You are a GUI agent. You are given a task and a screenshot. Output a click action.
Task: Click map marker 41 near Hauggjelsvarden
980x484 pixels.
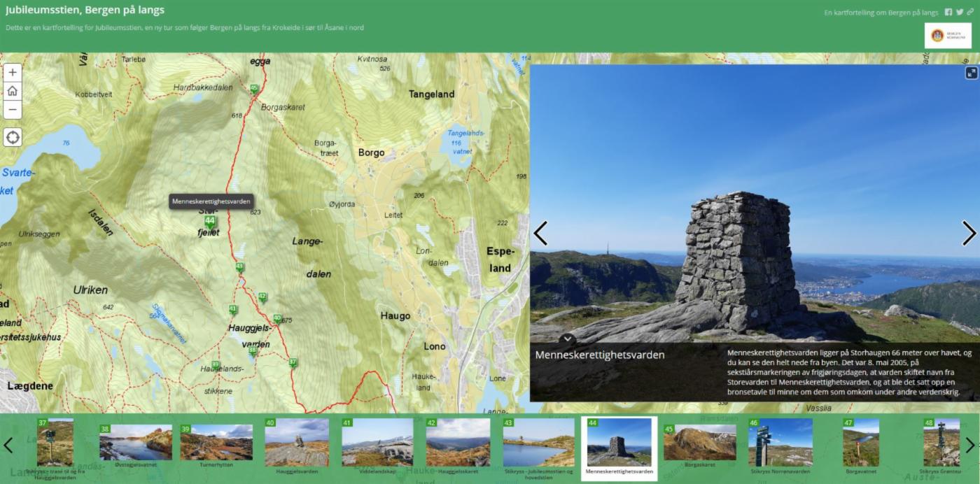[232, 309]
